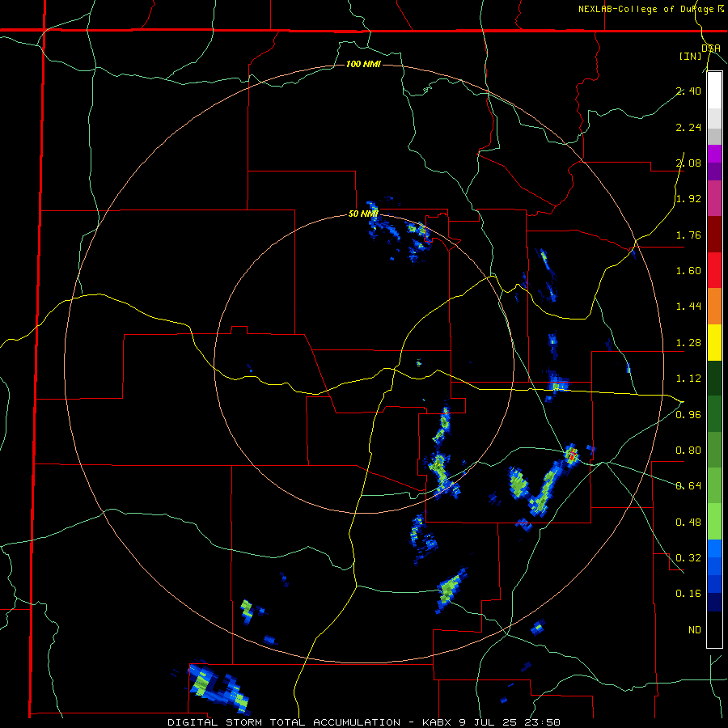This screenshot has height=728, width=728.
Task: Pick the black ND swatch at legend bottom
Action: click(x=714, y=629)
